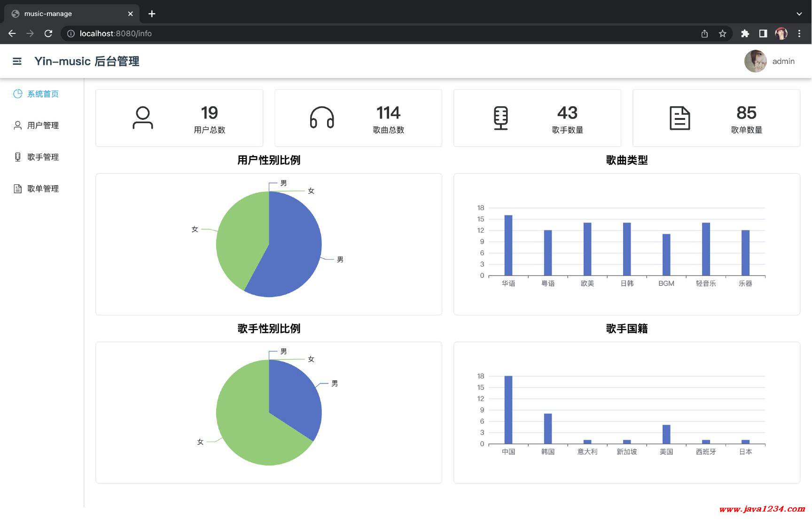Viewport: 812px width, 520px height.
Task: Click the user icon beside 用户管理
Action: (x=18, y=125)
